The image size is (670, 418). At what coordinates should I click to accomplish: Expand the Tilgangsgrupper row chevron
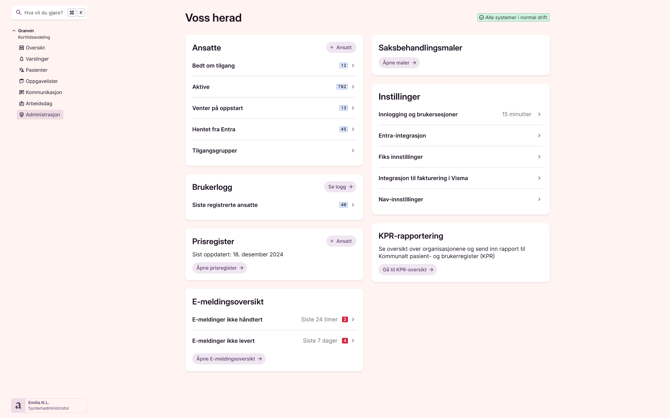click(x=353, y=151)
